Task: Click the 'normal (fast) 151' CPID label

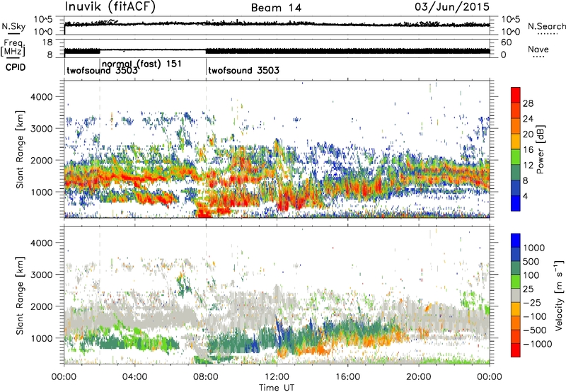Action: pyautogui.click(x=141, y=64)
